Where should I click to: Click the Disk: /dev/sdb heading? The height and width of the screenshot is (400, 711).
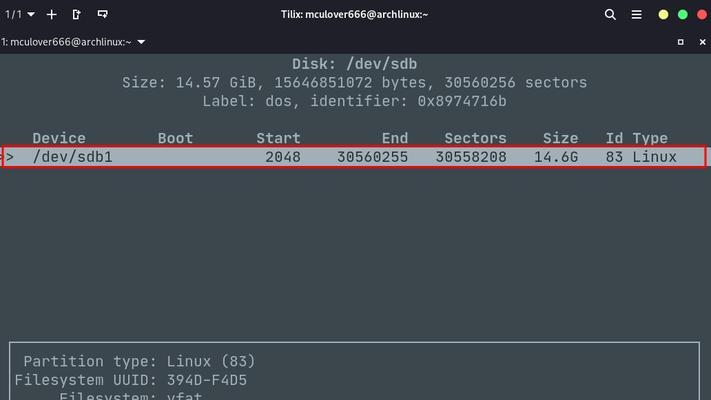tap(354, 64)
